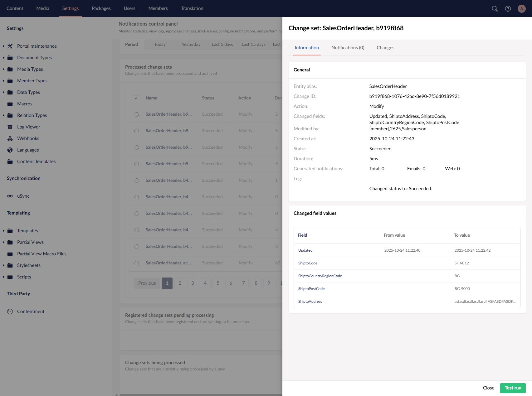Select the first SalesOrderHeader row radio
The width and height of the screenshot is (532, 396).
click(137, 114)
